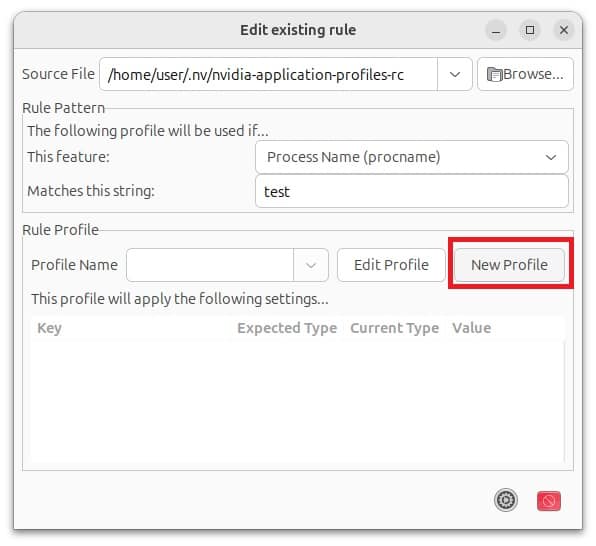The height and width of the screenshot is (546, 596).
Task: Click the Matches this string field
Action: pyautogui.click(x=412, y=191)
